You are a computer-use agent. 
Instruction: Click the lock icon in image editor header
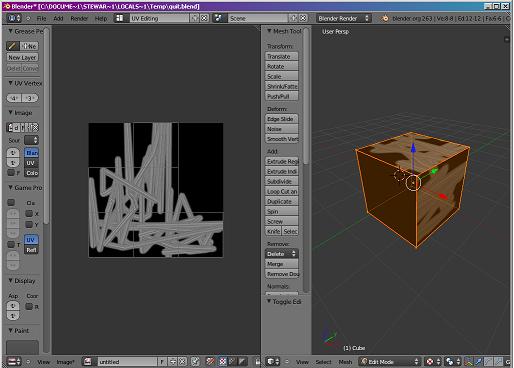257,361
